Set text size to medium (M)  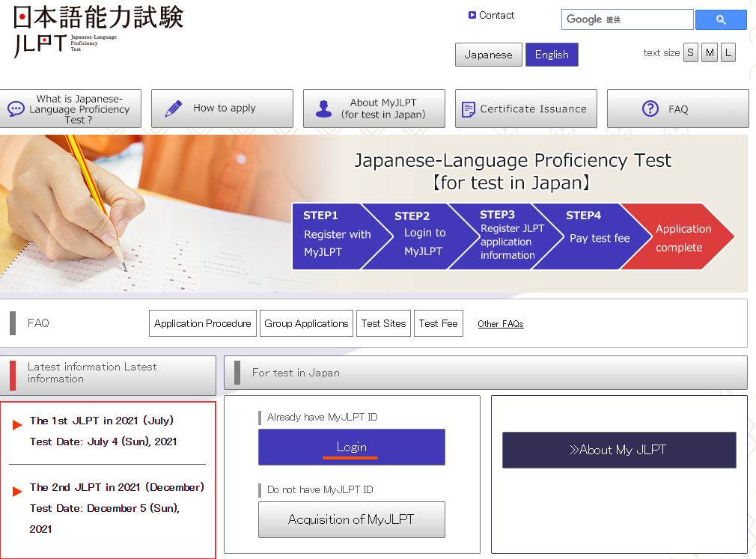pos(709,52)
